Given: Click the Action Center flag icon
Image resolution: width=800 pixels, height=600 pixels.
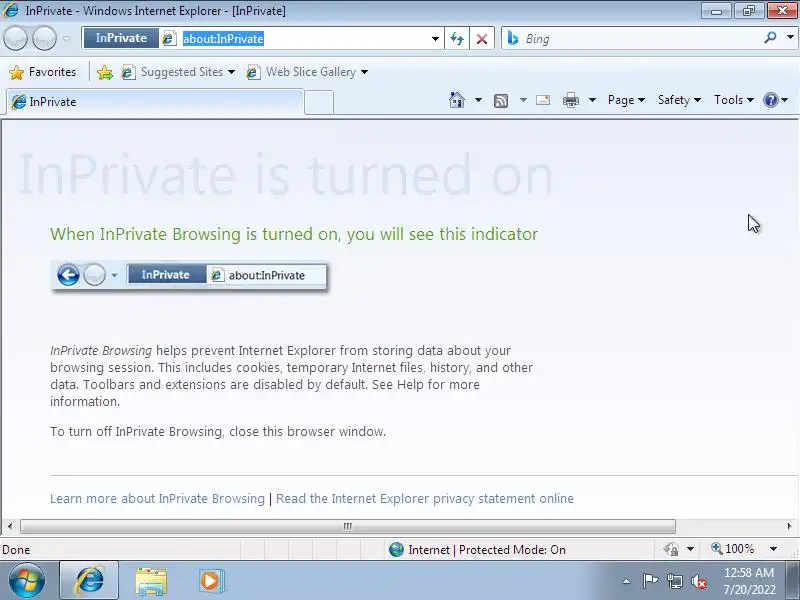Looking at the screenshot, I should click(650, 581).
